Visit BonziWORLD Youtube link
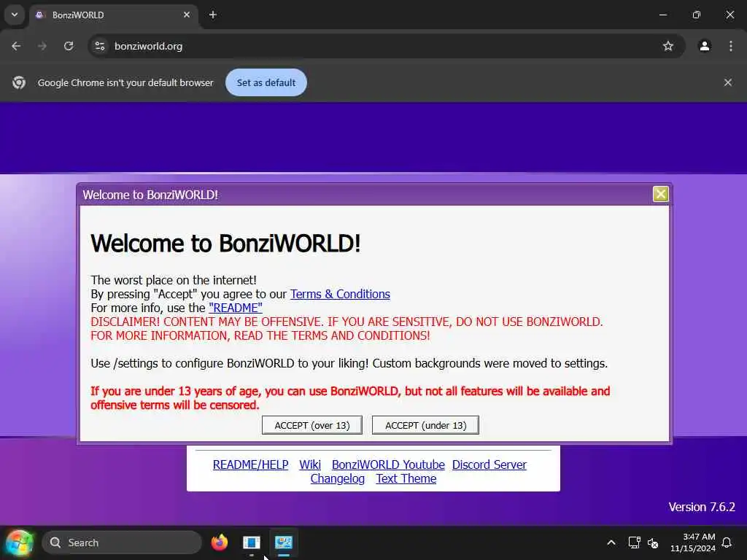 point(388,464)
